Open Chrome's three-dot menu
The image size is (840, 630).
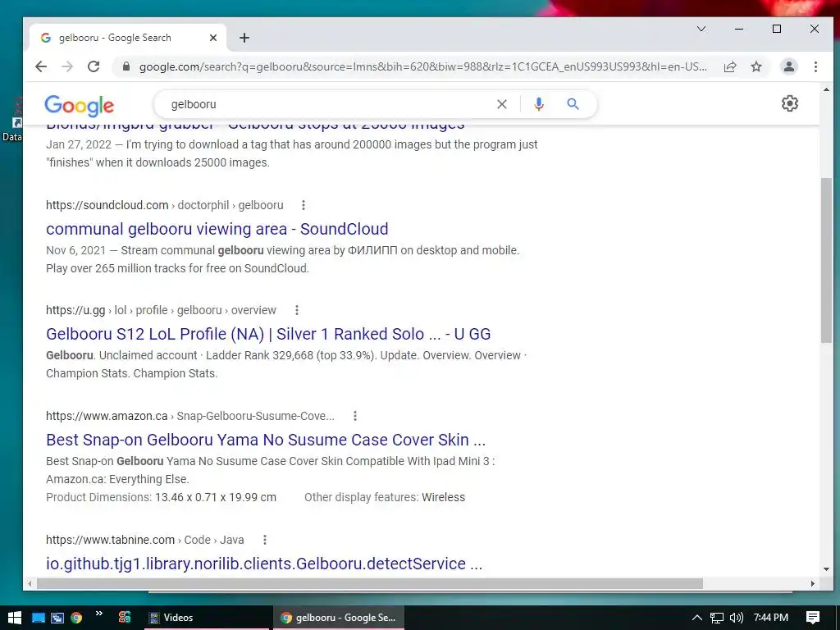[x=815, y=66]
